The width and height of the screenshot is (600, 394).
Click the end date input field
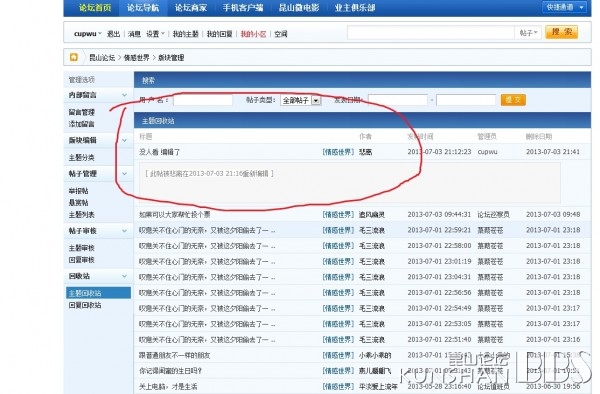coord(466,100)
